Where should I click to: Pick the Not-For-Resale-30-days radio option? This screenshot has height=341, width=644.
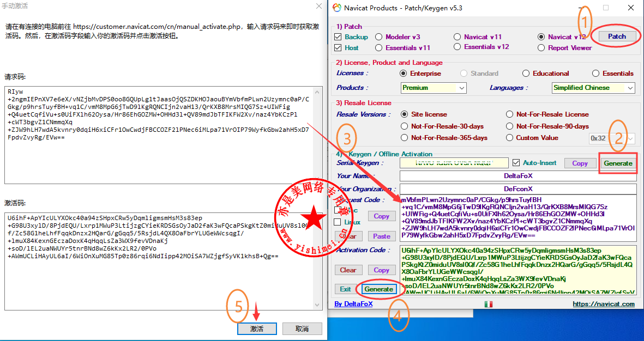point(404,126)
